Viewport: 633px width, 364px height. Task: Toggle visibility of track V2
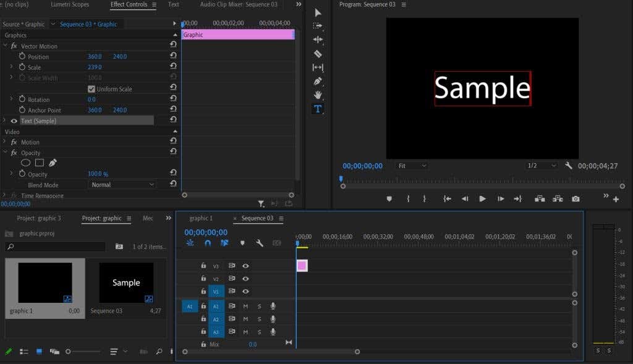tap(245, 279)
